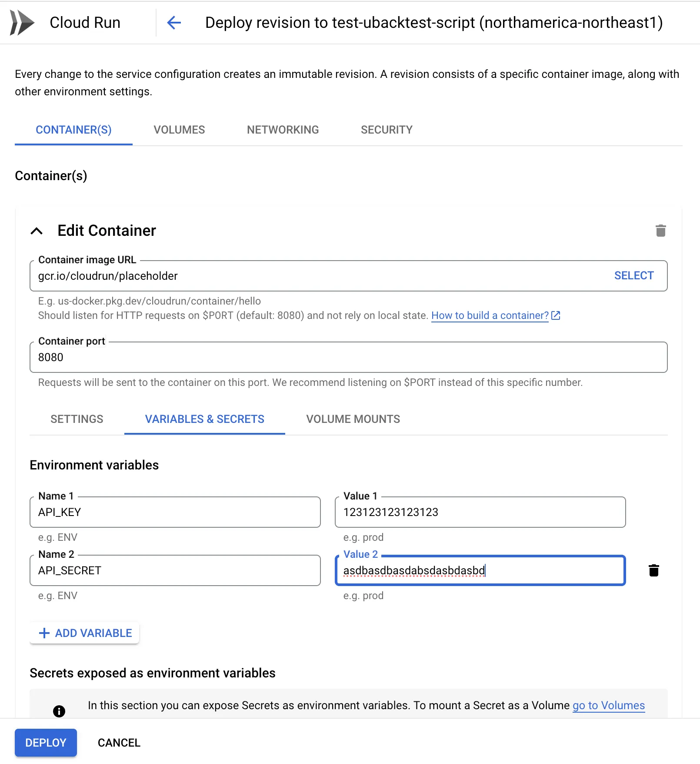Screen dimensions: 700x764
Task: Open the container Settings sub-tab
Action: [x=77, y=419]
